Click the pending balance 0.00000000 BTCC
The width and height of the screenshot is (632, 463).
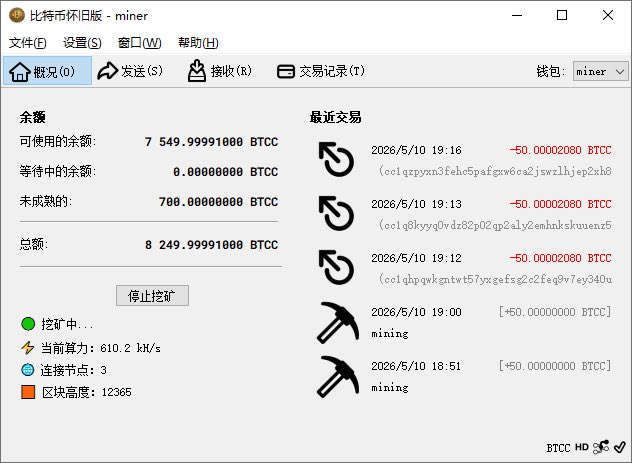pyautogui.click(x=226, y=172)
